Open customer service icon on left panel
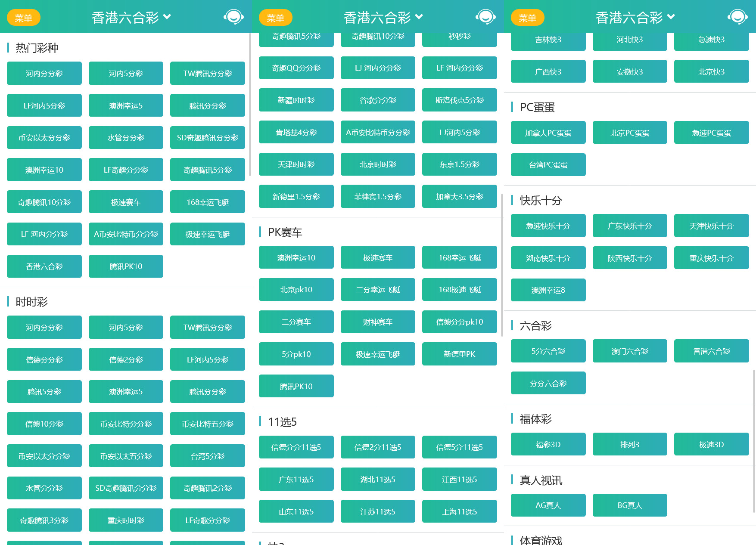The width and height of the screenshot is (756, 545). point(233,17)
